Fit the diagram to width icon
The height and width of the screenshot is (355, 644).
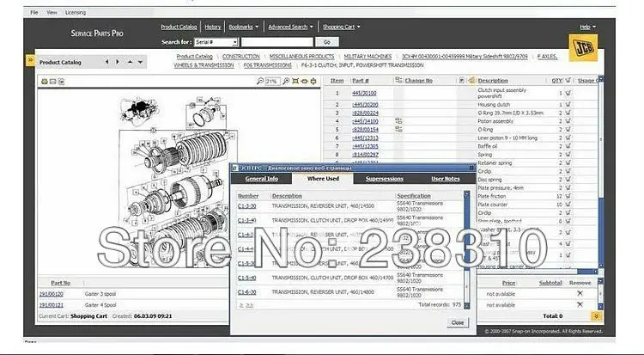click(304, 81)
